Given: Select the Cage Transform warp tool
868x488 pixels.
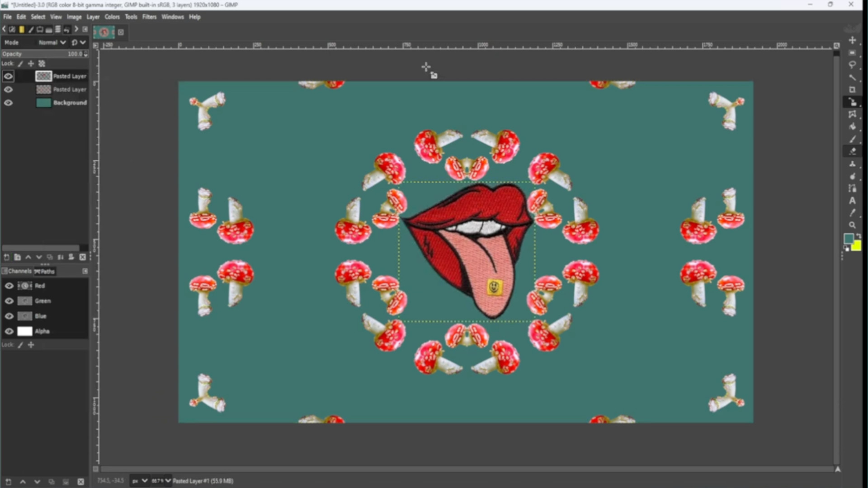Looking at the screenshot, I should pyautogui.click(x=852, y=114).
